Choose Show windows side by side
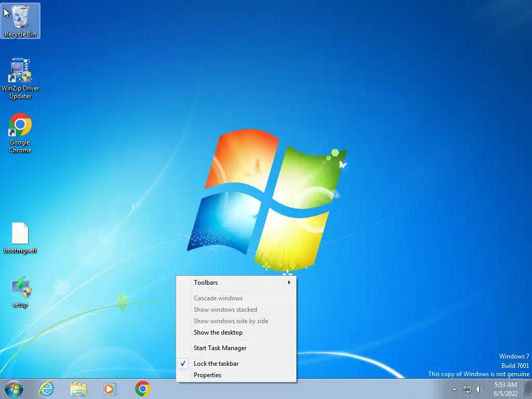This screenshot has width=532, height=399. pos(236,321)
